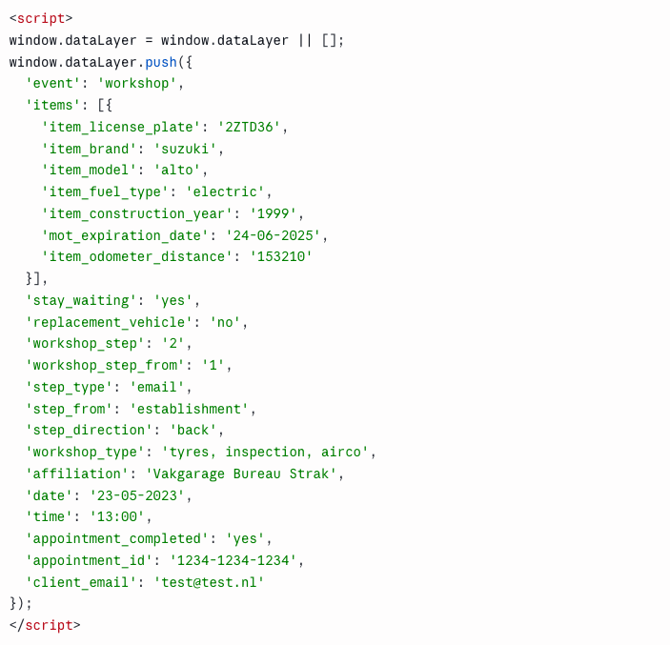
Task: Click the 'suzuki' brand value
Action: [x=185, y=149]
